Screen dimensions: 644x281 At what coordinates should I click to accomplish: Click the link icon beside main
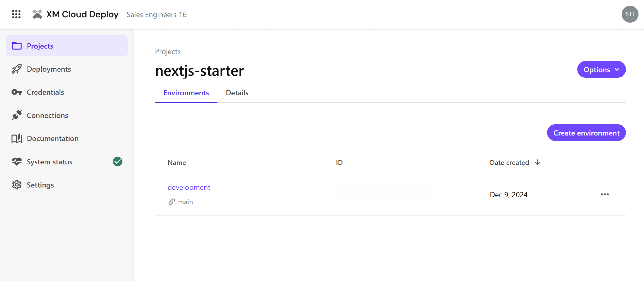[x=172, y=202]
